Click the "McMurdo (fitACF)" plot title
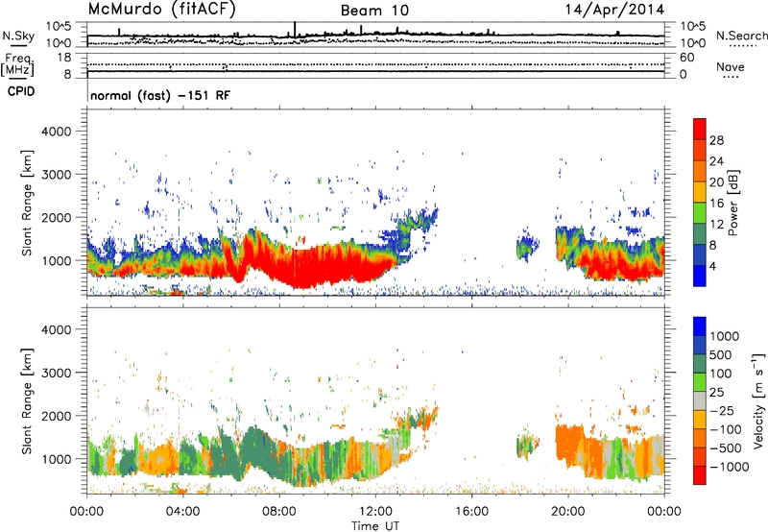This screenshot has width=768, height=532. coord(161,10)
